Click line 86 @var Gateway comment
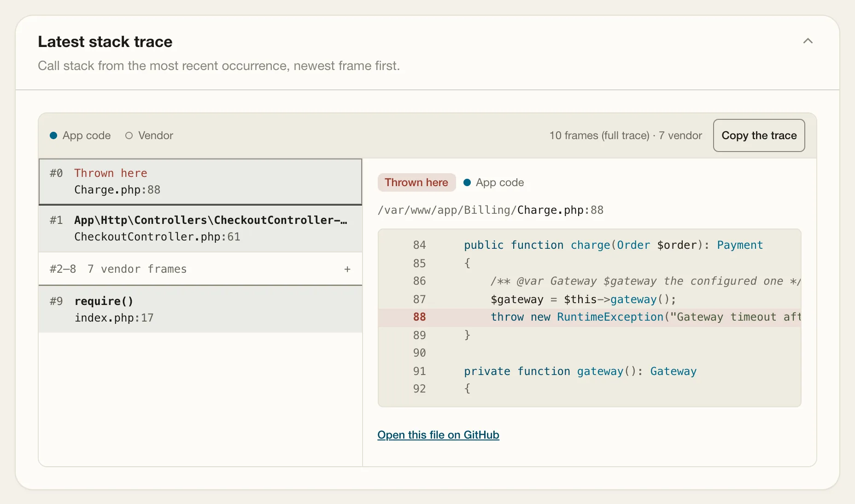 pyautogui.click(x=589, y=281)
